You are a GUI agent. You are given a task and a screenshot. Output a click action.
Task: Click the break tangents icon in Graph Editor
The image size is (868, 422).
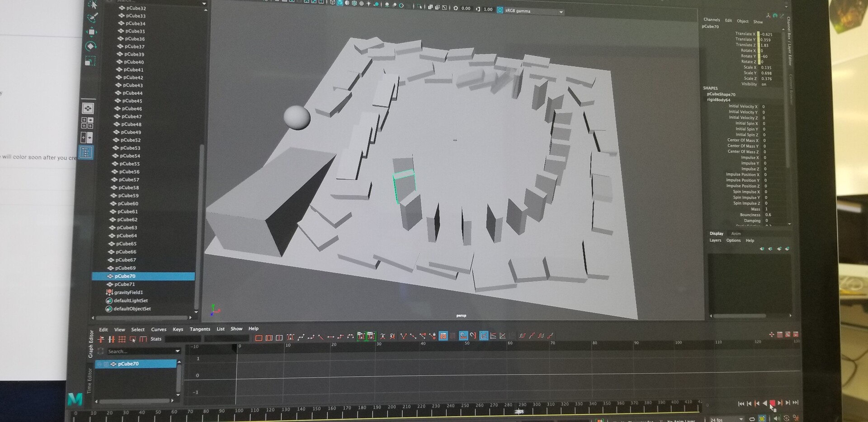click(403, 337)
